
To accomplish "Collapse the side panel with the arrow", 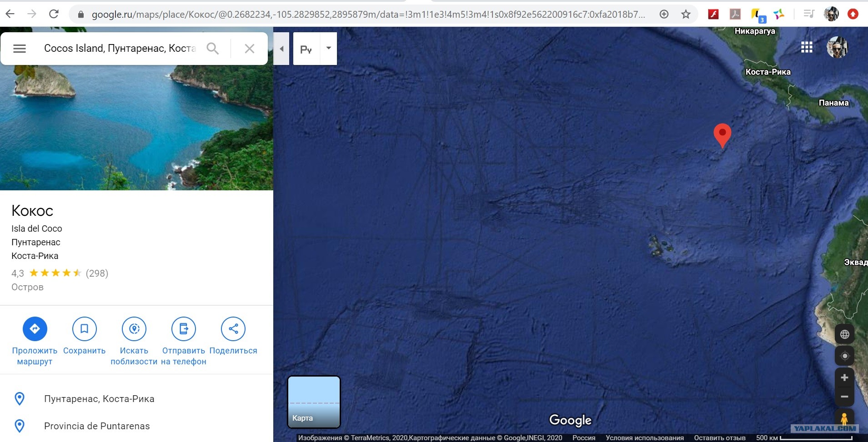I will coord(281,49).
